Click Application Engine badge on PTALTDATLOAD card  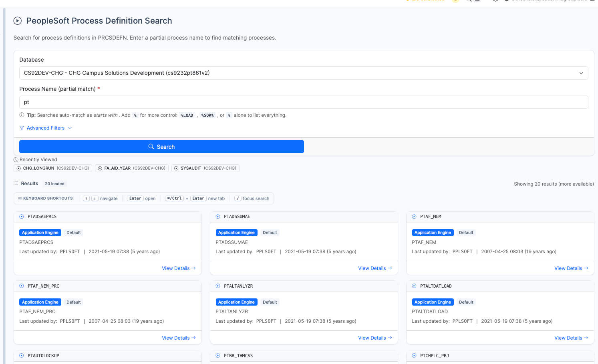[433, 302]
